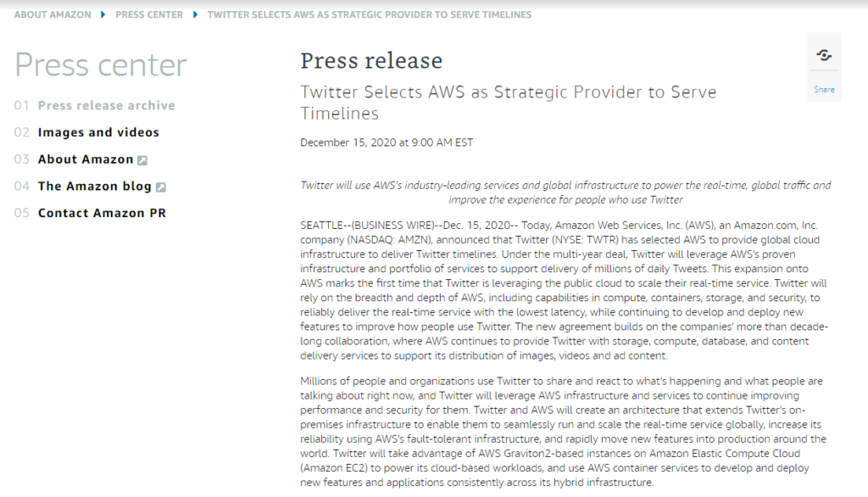Screen dimensions: 868x497
Task: Open Press release archive in sidebar
Action: click(x=106, y=105)
